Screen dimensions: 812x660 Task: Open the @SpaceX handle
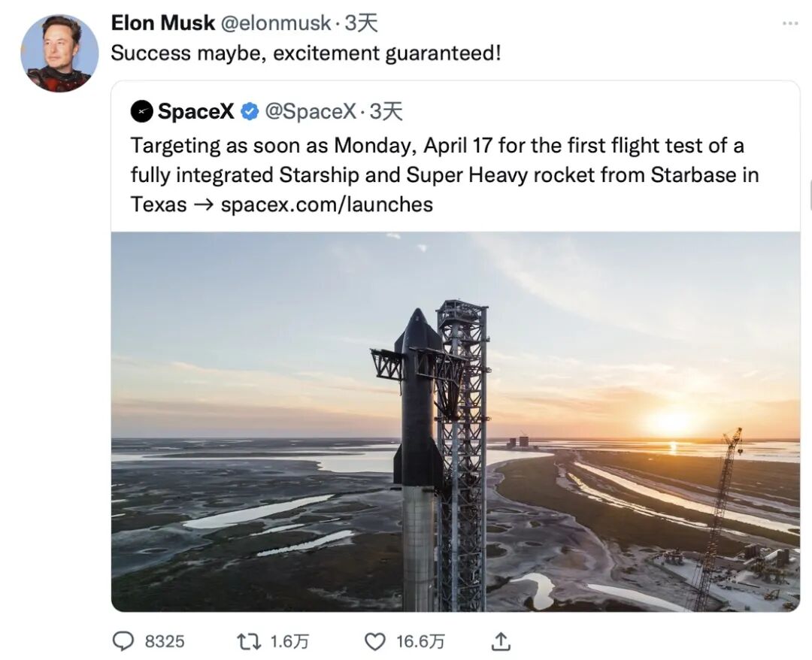[x=311, y=112]
